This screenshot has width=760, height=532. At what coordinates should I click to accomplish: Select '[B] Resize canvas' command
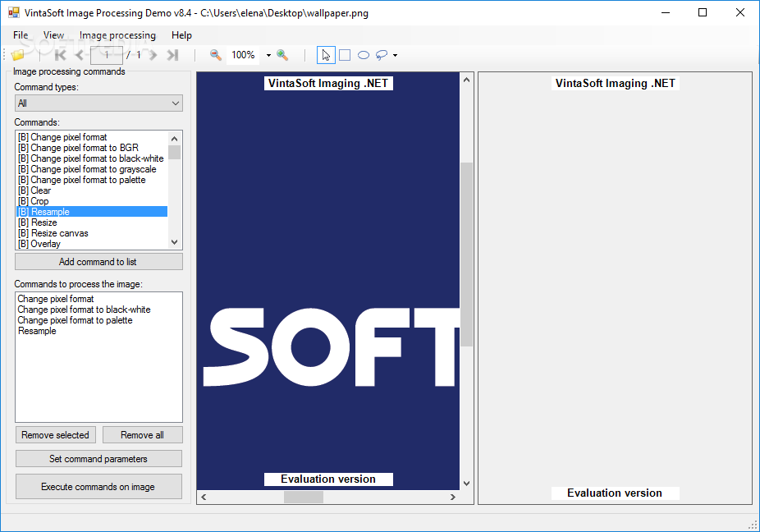tap(92, 233)
